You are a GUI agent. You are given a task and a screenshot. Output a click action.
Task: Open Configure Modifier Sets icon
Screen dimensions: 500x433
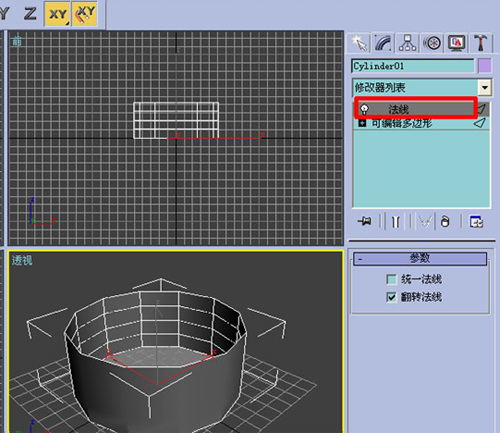point(476,221)
